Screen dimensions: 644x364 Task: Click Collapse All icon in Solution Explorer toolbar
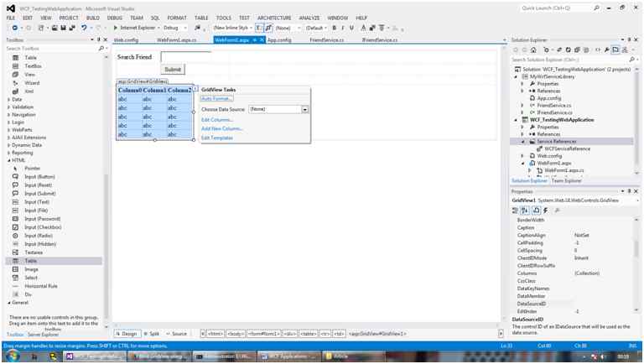(x=577, y=49)
